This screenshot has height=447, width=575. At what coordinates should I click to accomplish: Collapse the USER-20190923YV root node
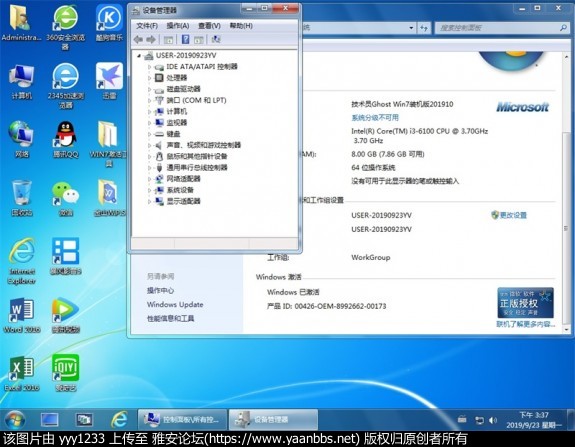click(x=139, y=56)
